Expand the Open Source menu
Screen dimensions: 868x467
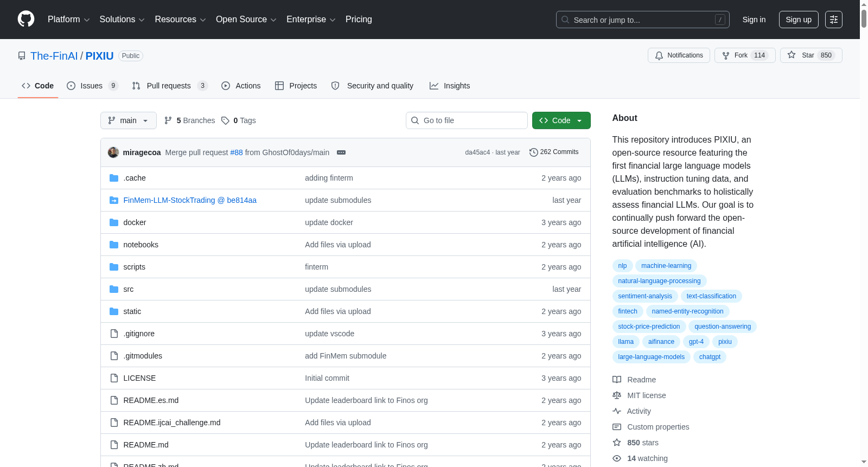point(246,20)
